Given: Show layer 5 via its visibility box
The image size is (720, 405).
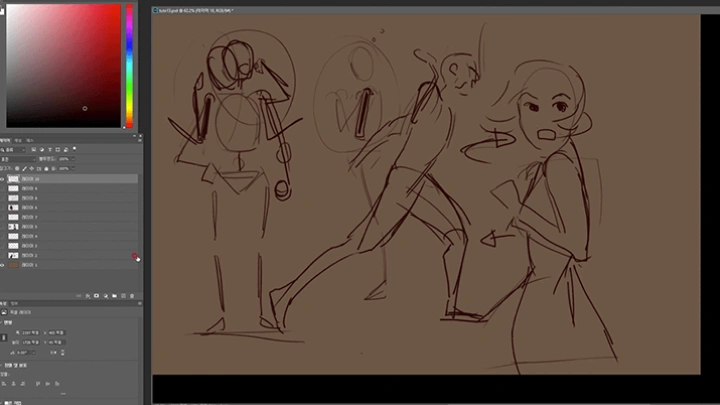Looking at the screenshot, I should click(2, 226).
